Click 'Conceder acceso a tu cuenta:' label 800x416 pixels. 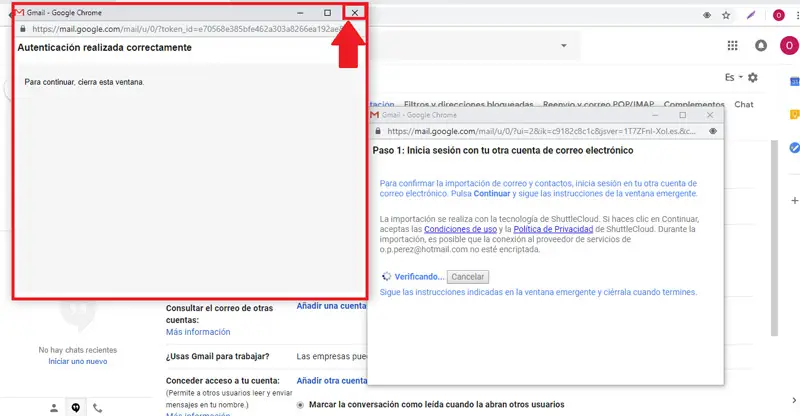point(222,381)
